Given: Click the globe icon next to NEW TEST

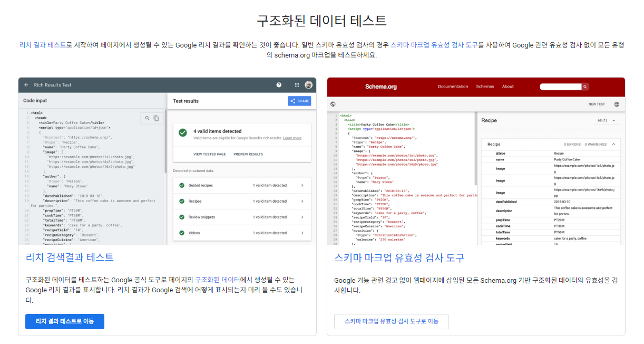Looking at the screenshot, I should point(617,103).
